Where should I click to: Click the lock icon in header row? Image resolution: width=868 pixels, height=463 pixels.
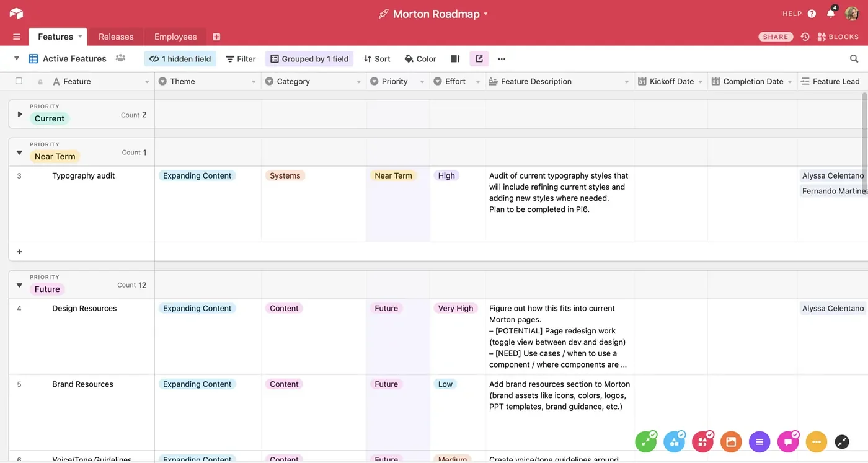click(x=40, y=82)
